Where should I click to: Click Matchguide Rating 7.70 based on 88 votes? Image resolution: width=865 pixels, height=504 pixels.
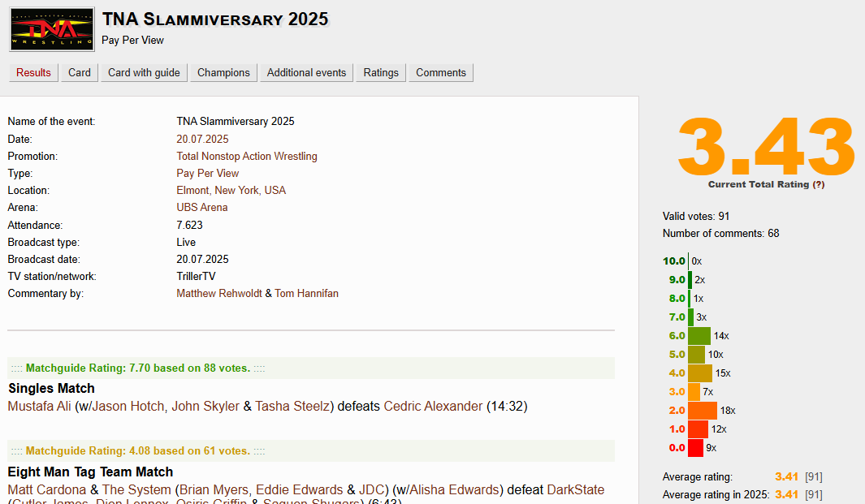tap(138, 368)
